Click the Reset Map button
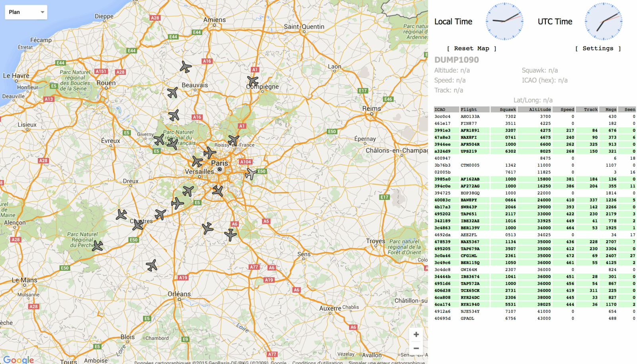The height and width of the screenshot is (364, 637). (472, 48)
